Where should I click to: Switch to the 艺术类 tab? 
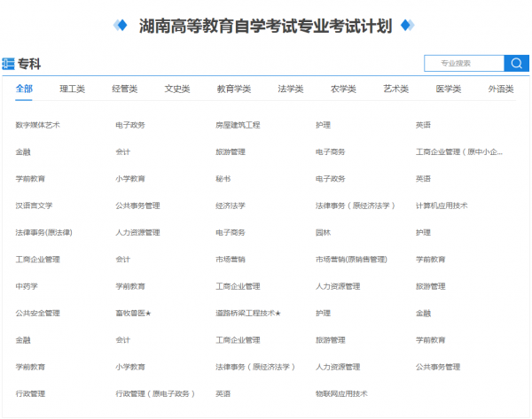(x=396, y=89)
